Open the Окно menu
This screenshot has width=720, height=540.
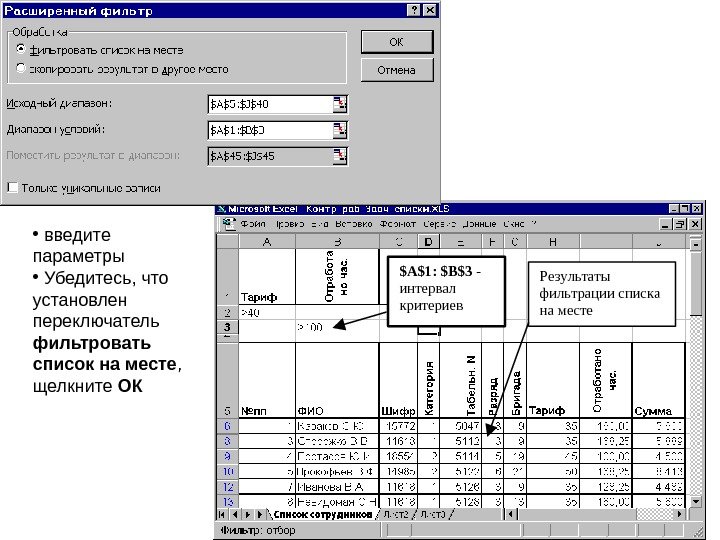[x=514, y=224]
